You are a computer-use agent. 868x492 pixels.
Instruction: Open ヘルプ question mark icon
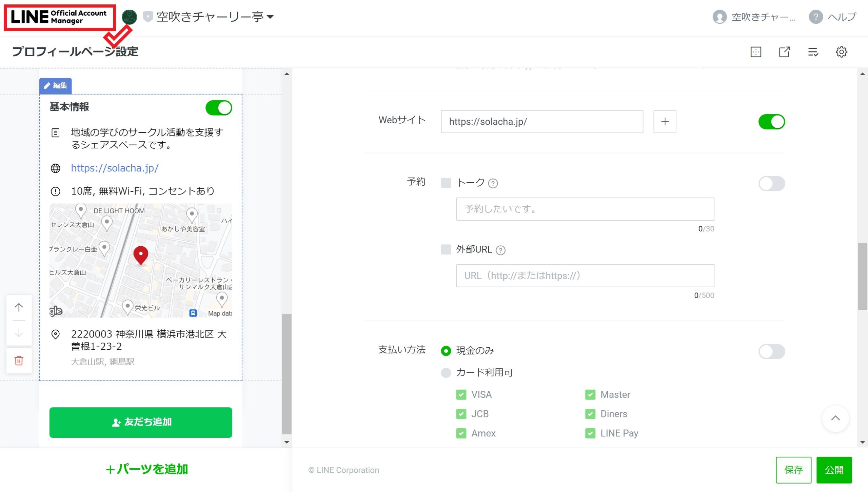pos(816,17)
